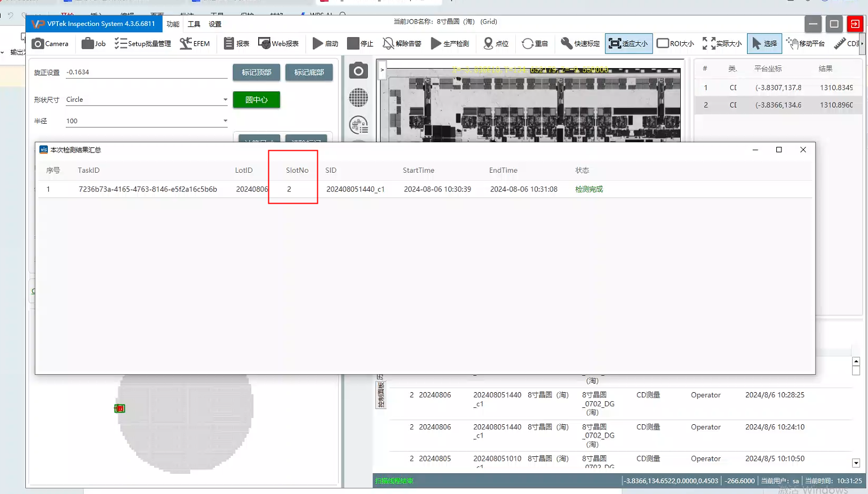Click the 结果 column header
868x494 pixels.
(825, 69)
